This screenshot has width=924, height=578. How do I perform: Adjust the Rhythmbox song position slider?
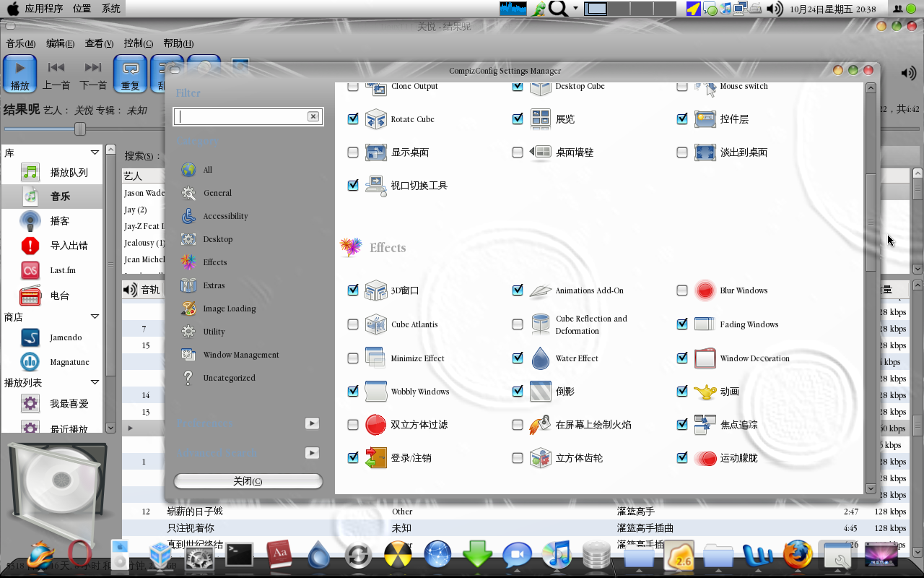click(x=80, y=129)
